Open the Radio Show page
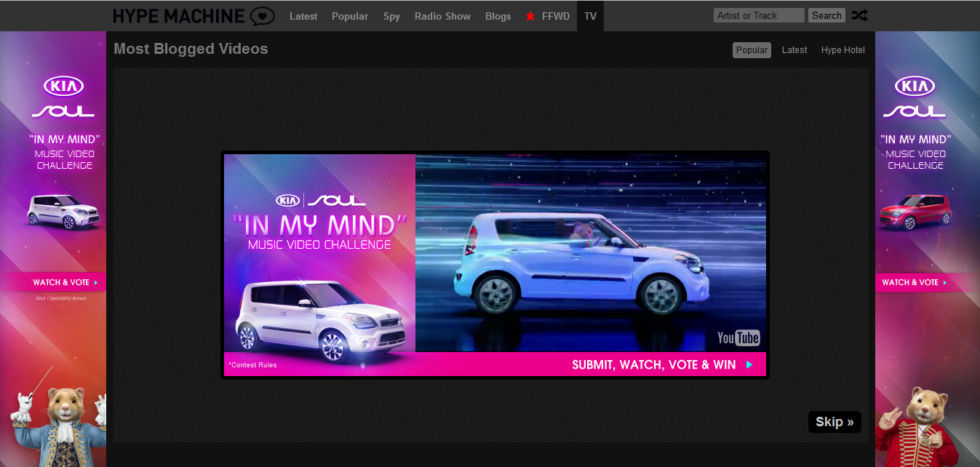Viewport: 980px width, 467px height. tap(442, 16)
